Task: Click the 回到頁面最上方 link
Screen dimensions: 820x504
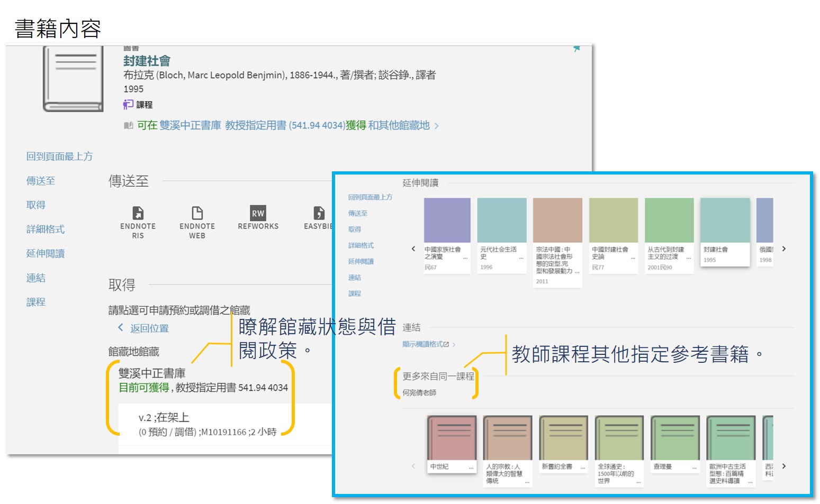Action: [x=59, y=156]
